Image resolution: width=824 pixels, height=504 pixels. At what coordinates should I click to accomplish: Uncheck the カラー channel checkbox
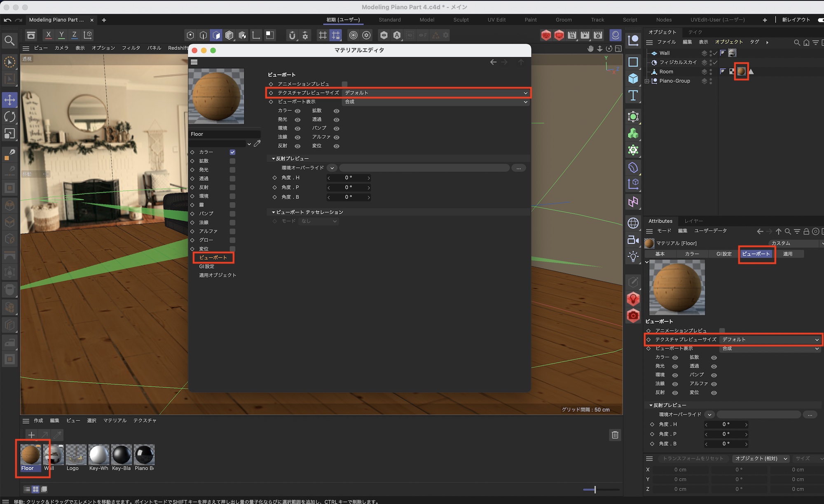232,152
